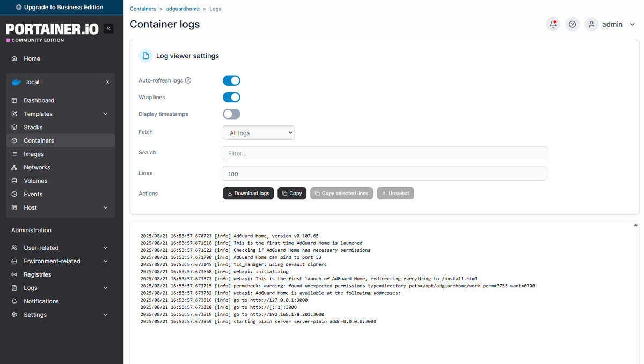This screenshot has width=644, height=364.
Task: Click the Events clock icon
Action: [14, 194]
